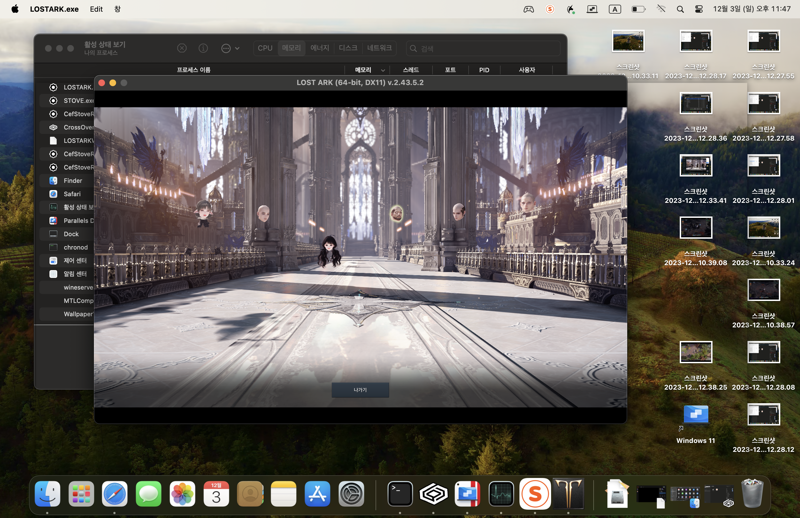Open Launchpad from the Dock
This screenshot has height=518, width=800.
(x=81, y=494)
